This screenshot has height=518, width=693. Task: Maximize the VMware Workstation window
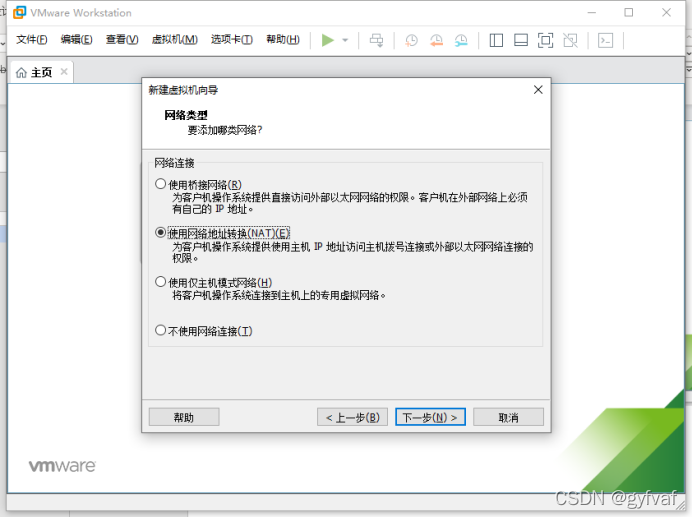point(628,12)
